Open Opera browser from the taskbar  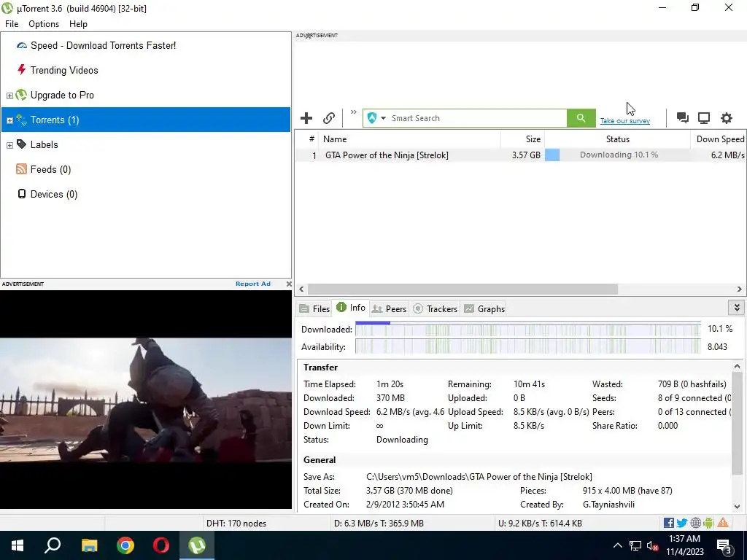[161, 545]
